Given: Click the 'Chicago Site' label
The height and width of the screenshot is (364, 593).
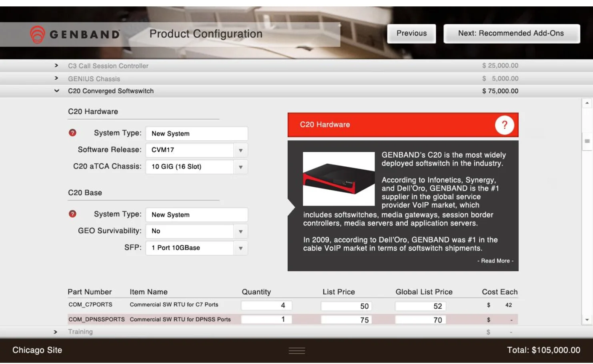Looking at the screenshot, I should pos(37,350).
